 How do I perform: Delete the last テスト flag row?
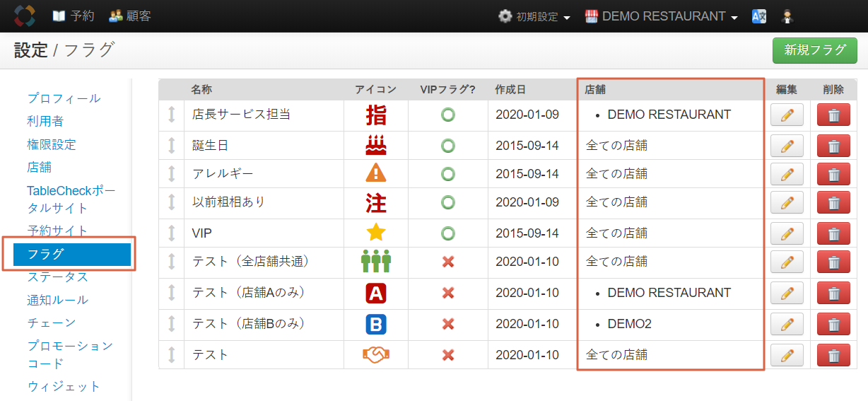833,355
